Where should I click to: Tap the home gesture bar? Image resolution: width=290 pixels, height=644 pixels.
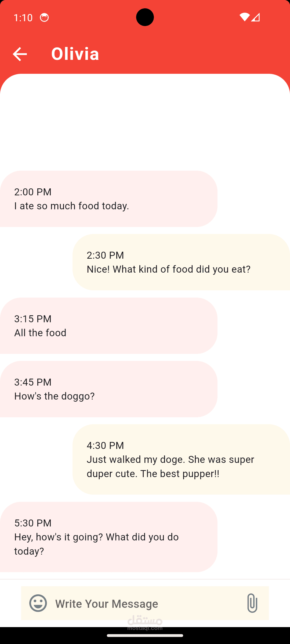click(x=145, y=635)
